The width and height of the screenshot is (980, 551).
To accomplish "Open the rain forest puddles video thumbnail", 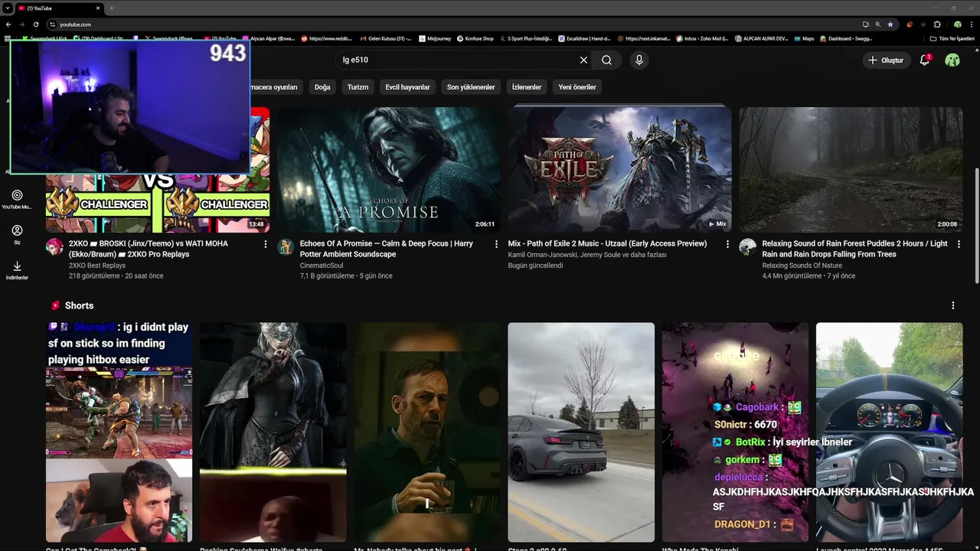I will click(x=851, y=169).
